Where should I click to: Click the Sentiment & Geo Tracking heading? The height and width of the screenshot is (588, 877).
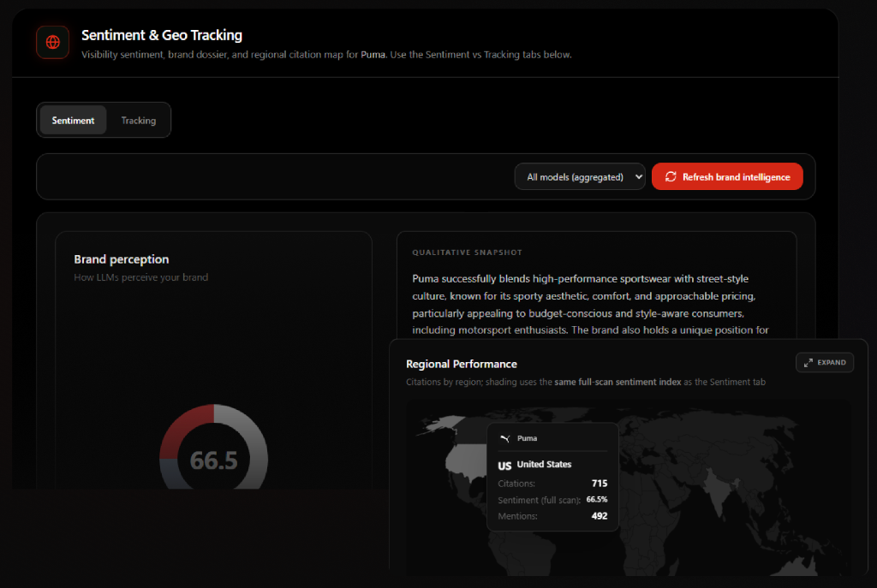coord(162,35)
